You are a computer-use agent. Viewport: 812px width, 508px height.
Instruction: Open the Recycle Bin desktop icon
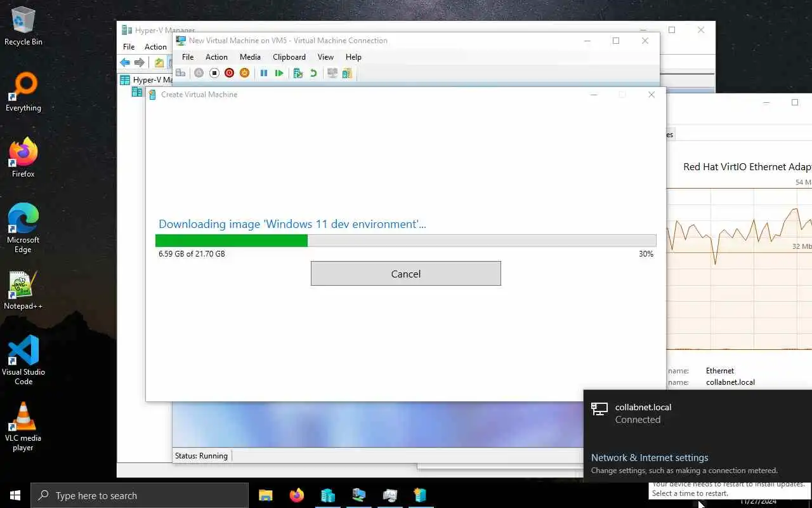[x=23, y=26]
